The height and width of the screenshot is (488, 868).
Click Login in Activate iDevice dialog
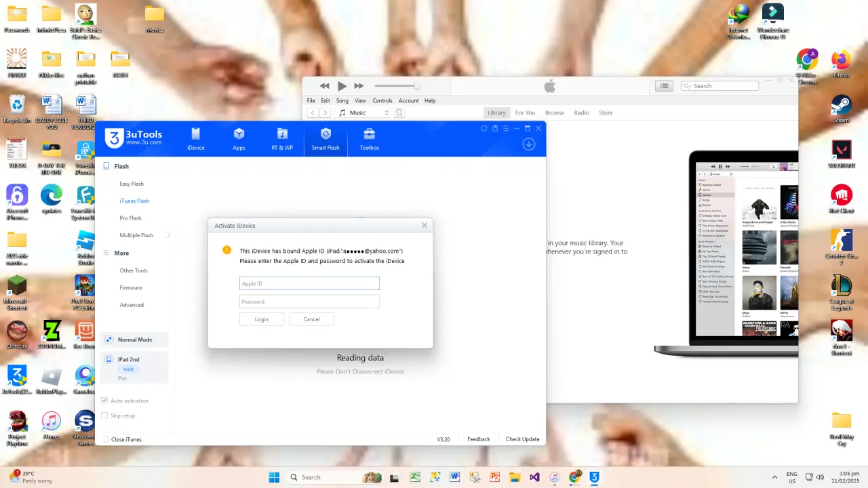(x=262, y=319)
